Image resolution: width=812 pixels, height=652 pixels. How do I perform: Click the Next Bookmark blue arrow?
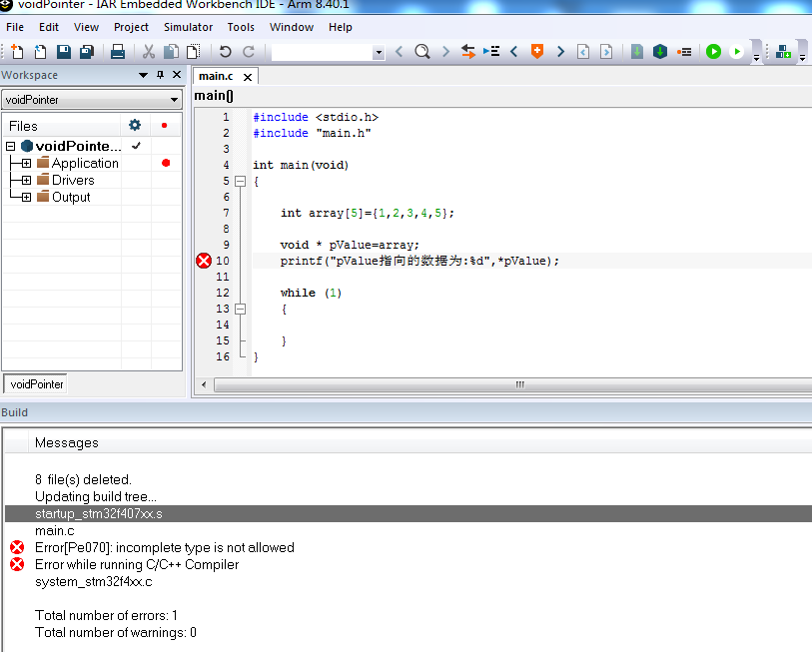pyautogui.click(x=560, y=52)
